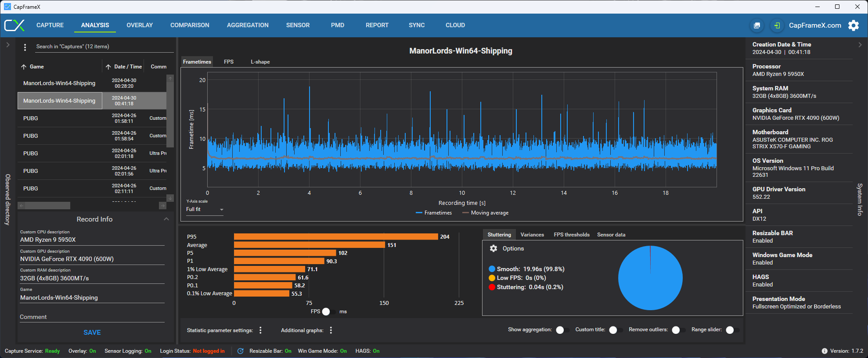Open the PMD tab
This screenshot has width=868, height=358.
tap(338, 25)
